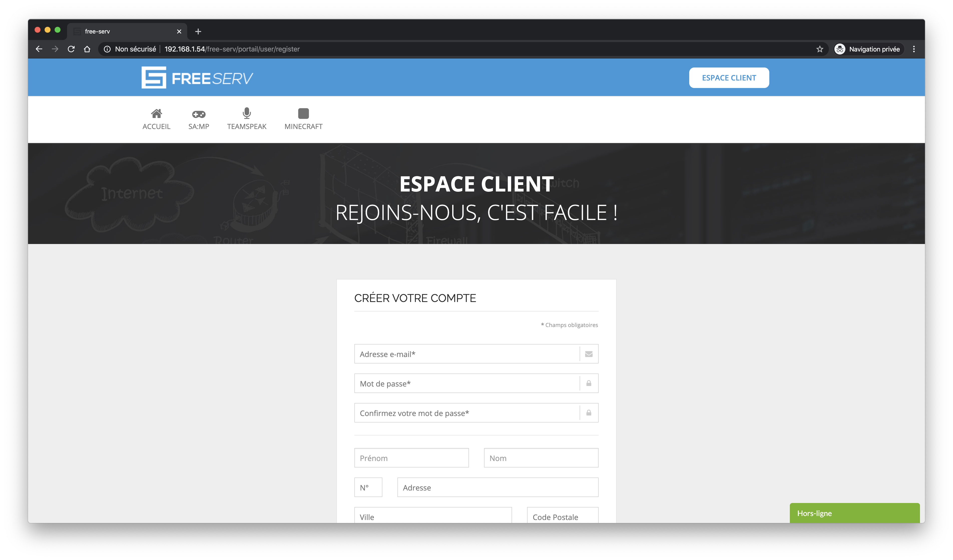Click the Mot de passe field

click(466, 383)
